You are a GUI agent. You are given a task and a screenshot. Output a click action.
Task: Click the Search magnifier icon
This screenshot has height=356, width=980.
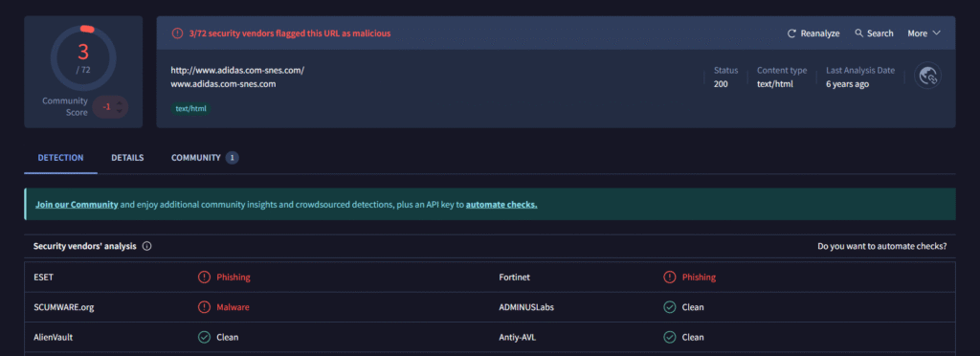click(x=858, y=33)
